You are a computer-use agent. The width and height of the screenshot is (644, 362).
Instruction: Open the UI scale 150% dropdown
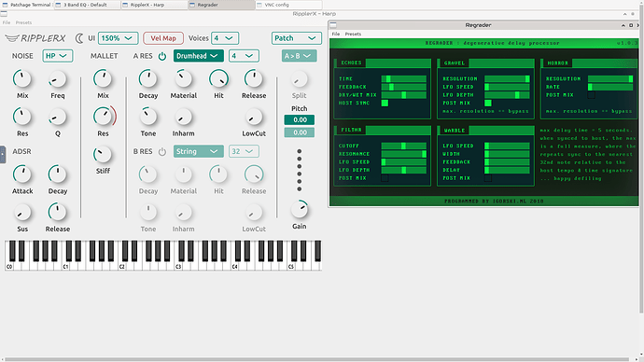coord(118,38)
